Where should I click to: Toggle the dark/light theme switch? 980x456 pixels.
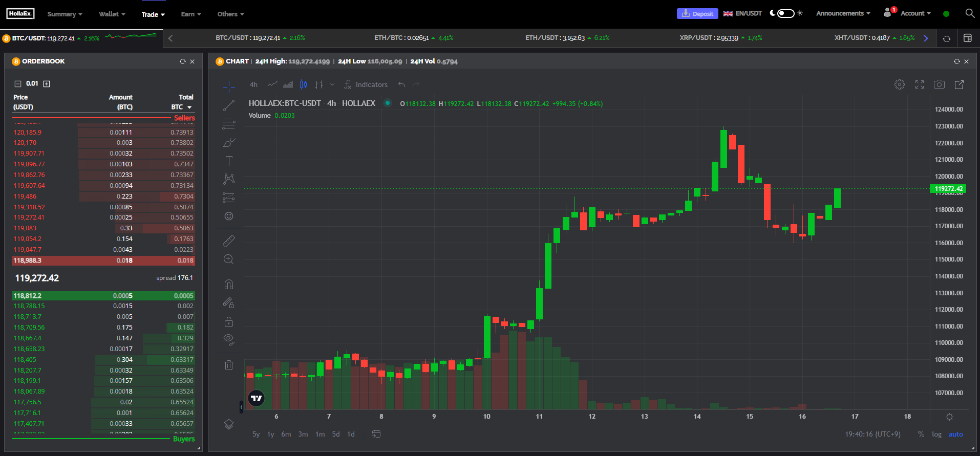786,13
